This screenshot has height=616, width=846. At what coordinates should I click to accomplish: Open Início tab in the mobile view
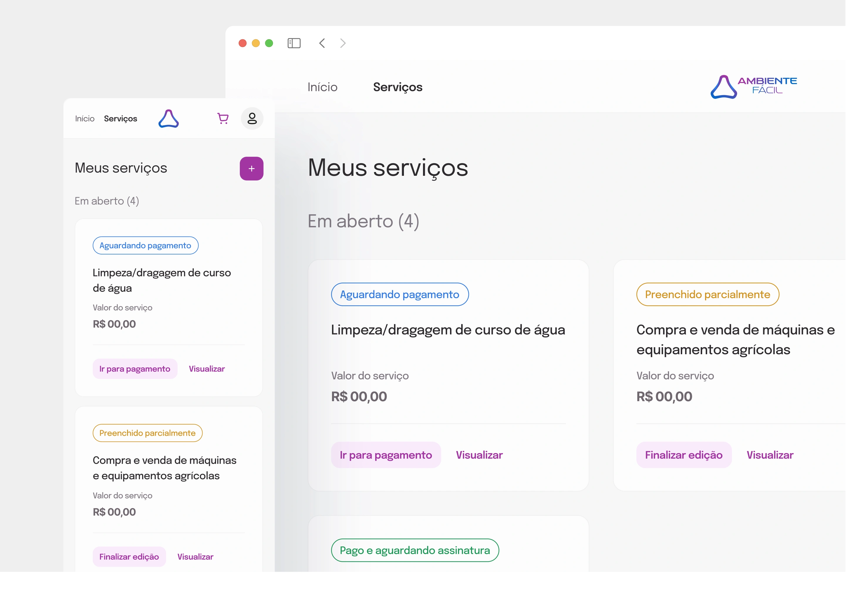click(85, 119)
